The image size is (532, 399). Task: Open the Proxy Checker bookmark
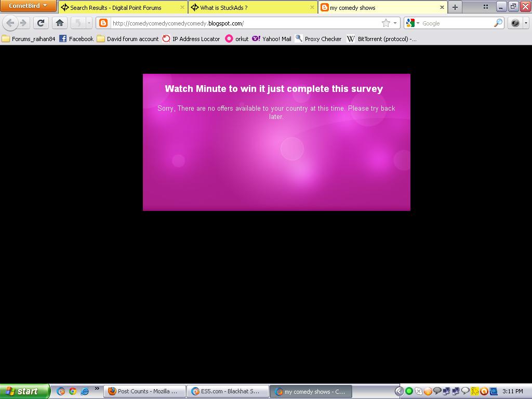[x=318, y=38]
